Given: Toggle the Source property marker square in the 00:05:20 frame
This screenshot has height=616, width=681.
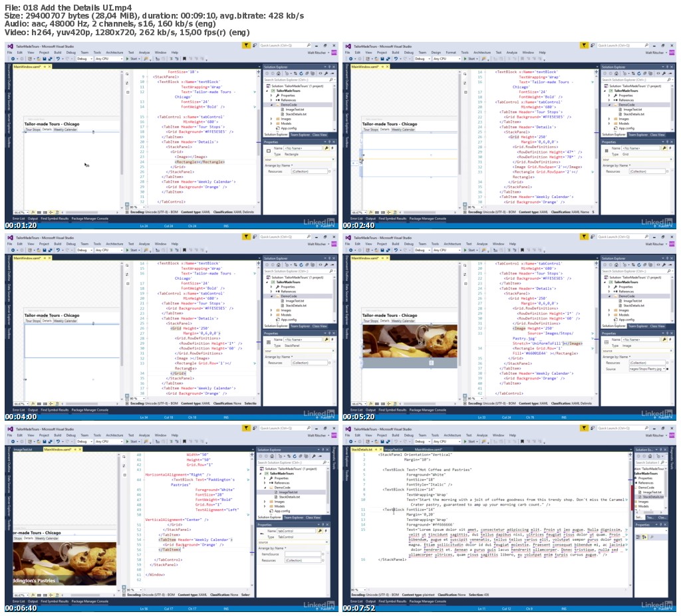Looking at the screenshot, I should [x=667, y=369].
